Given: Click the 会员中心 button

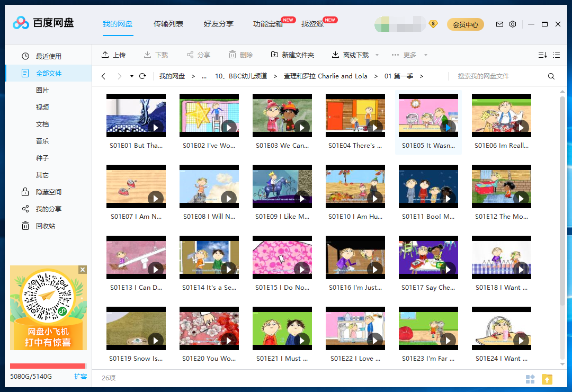Looking at the screenshot, I should [x=466, y=24].
